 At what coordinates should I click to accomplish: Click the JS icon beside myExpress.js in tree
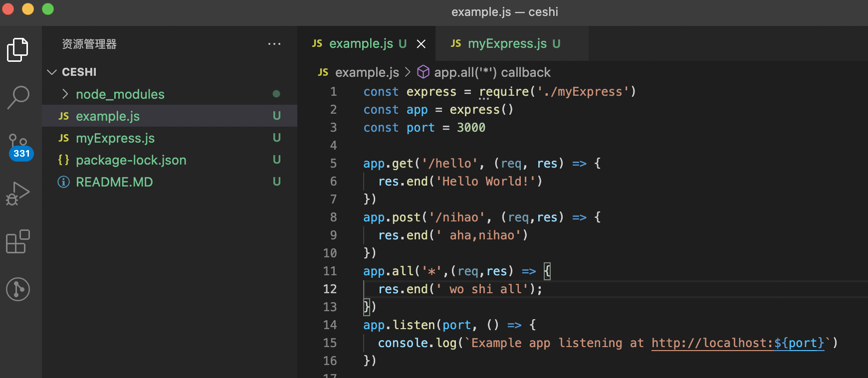coord(64,138)
